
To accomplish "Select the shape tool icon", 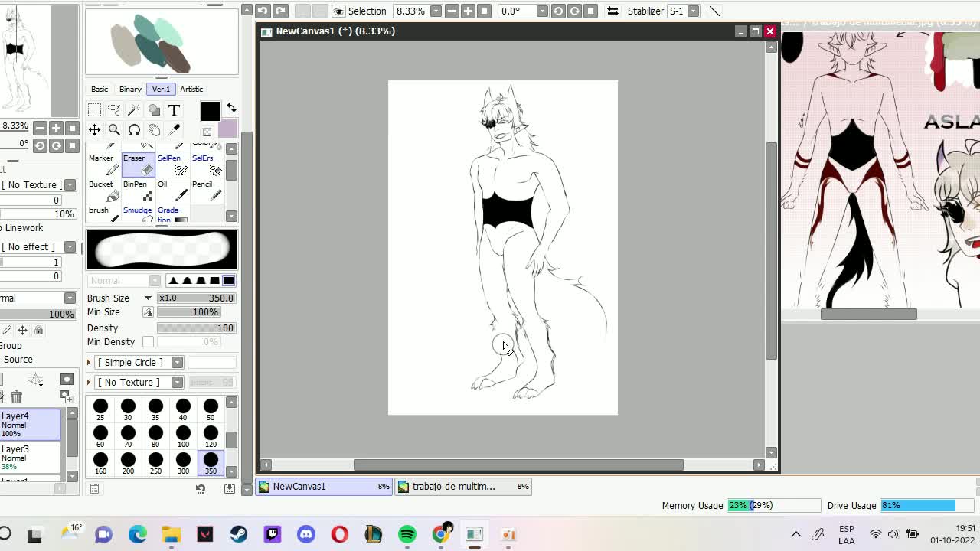I will point(154,110).
